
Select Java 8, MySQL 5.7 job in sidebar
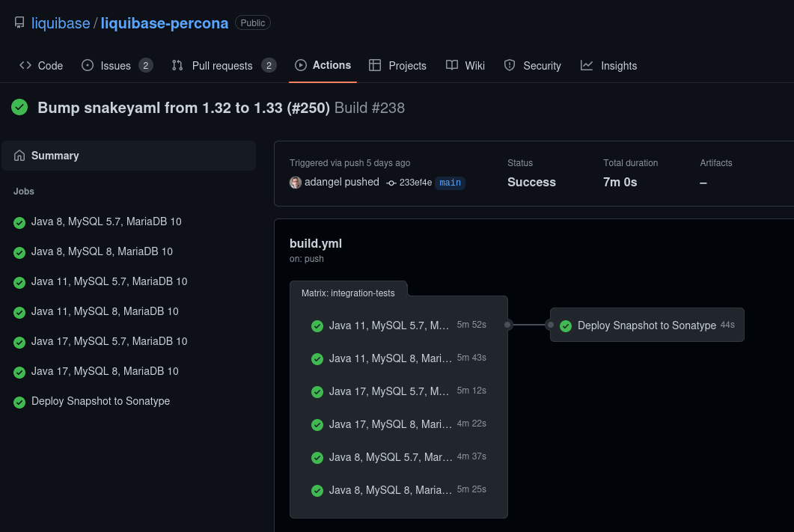click(106, 221)
